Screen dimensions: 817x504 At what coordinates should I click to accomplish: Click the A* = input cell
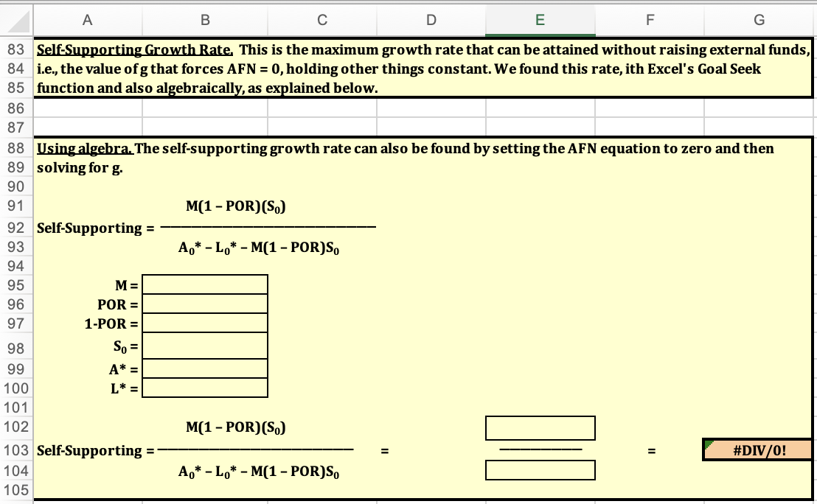tap(205, 368)
